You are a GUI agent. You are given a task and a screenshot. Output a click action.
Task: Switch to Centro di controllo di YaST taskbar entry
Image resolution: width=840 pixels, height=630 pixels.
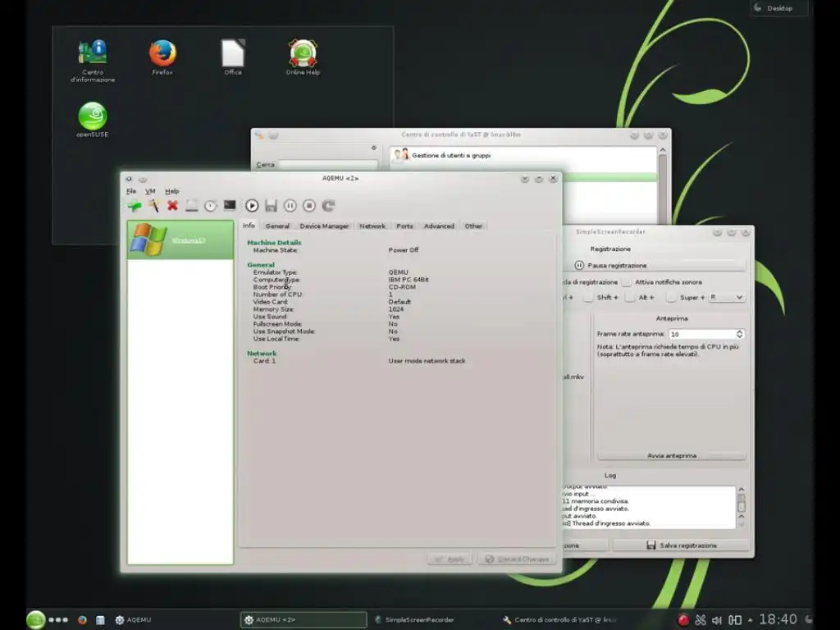[559, 620]
